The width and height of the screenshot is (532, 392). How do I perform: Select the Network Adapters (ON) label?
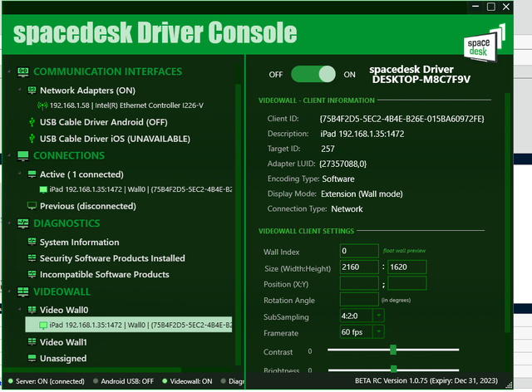point(87,91)
